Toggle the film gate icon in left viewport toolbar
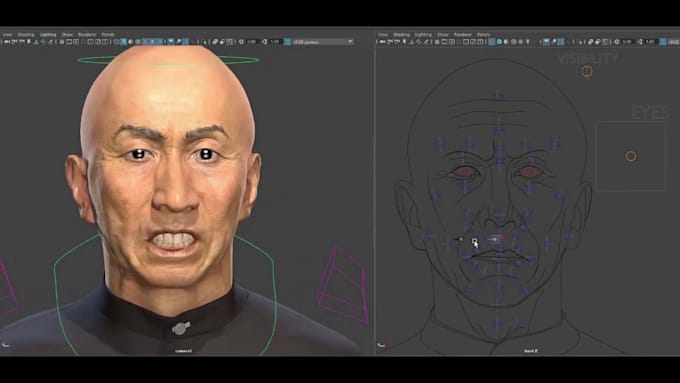 [69, 42]
